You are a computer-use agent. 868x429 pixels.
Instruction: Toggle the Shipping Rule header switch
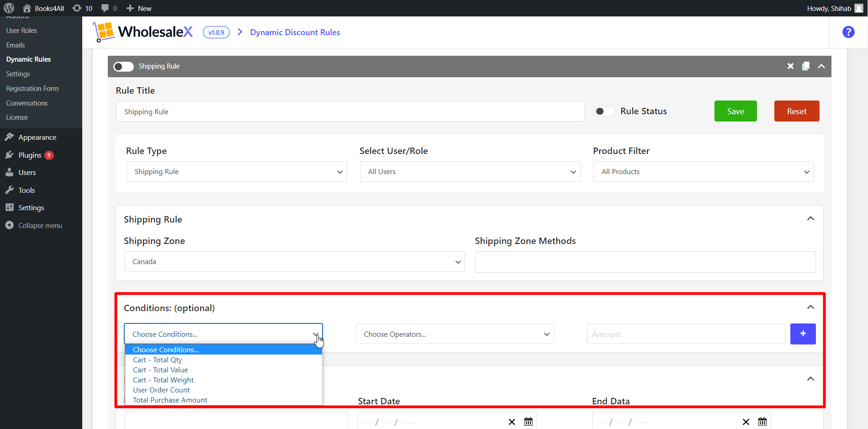click(x=123, y=66)
